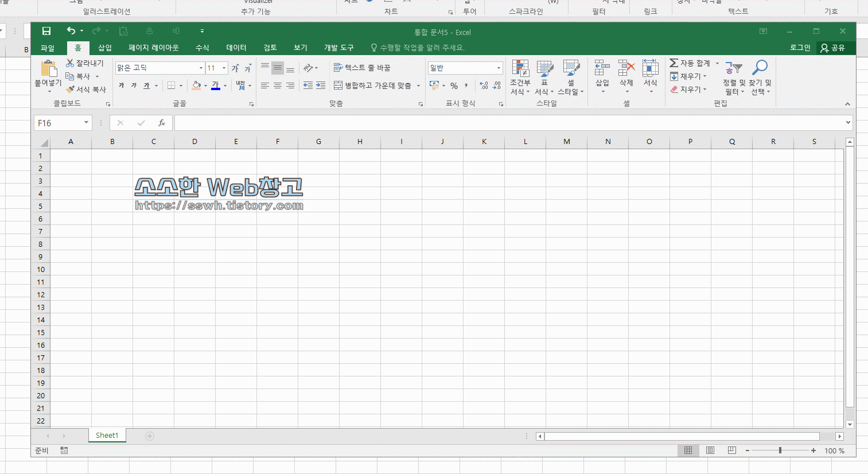This screenshot has height=474, width=868.
Task: Toggle center text horizontally
Action: coord(278,86)
